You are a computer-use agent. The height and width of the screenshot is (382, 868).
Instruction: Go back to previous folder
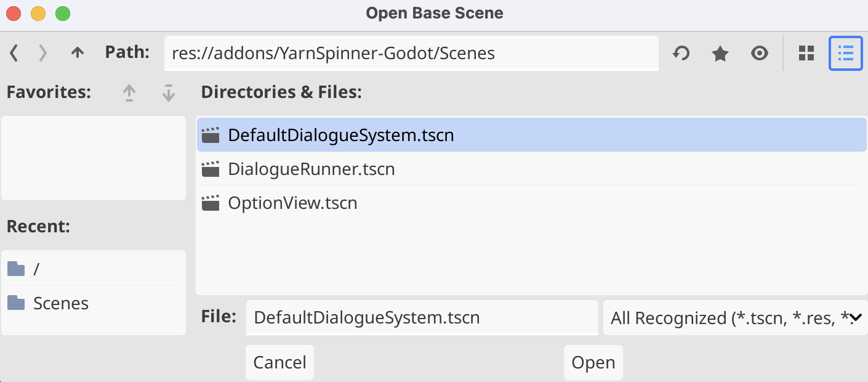coord(14,54)
